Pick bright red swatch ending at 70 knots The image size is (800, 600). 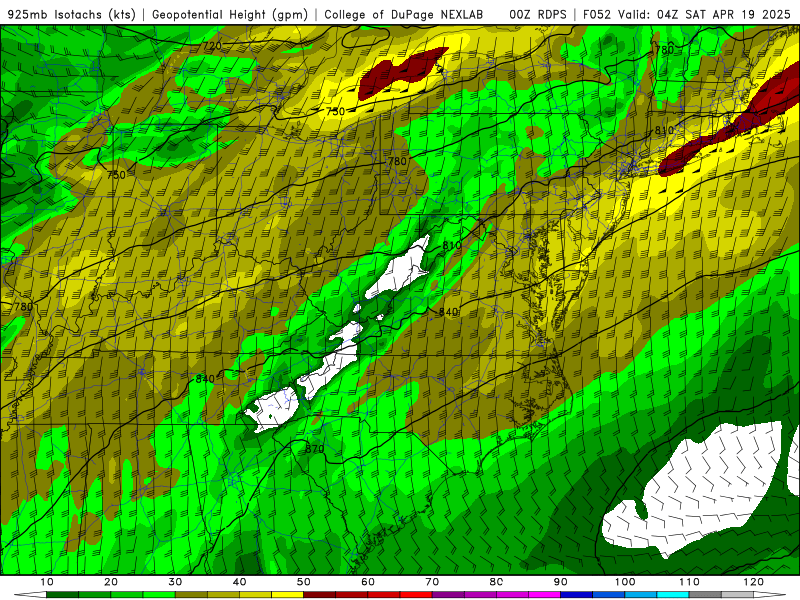point(416,594)
